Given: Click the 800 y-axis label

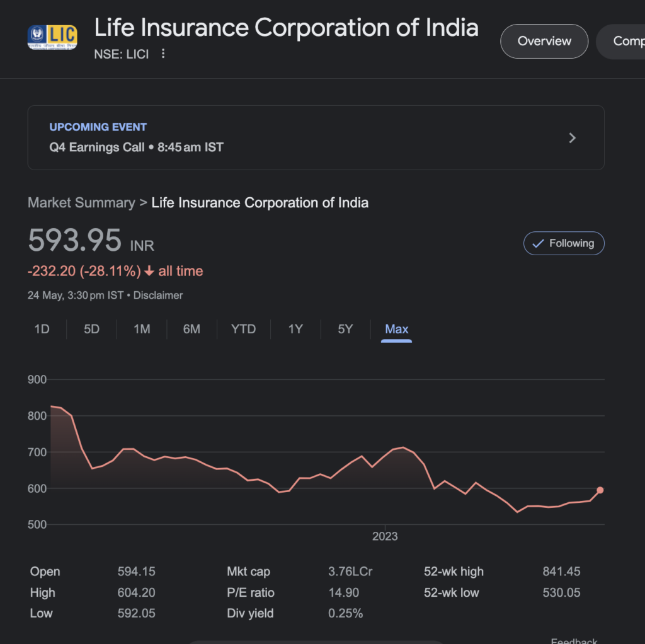Looking at the screenshot, I should pos(37,416).
